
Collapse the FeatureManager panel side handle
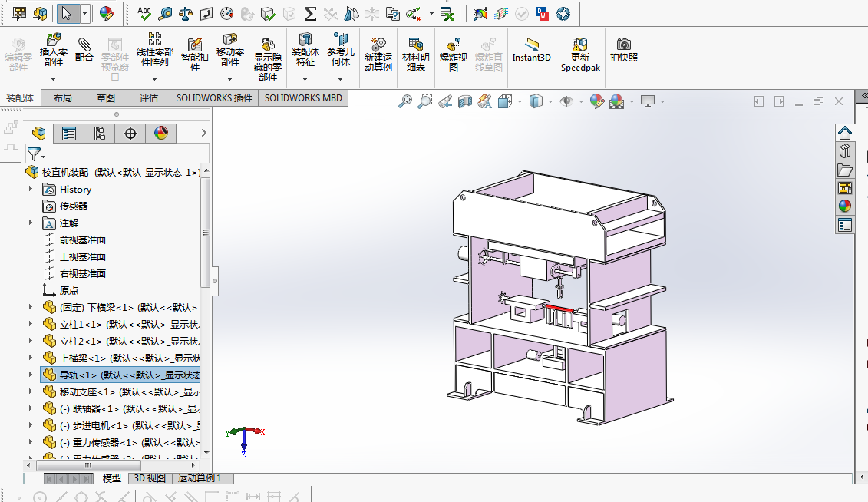point(215,281)
